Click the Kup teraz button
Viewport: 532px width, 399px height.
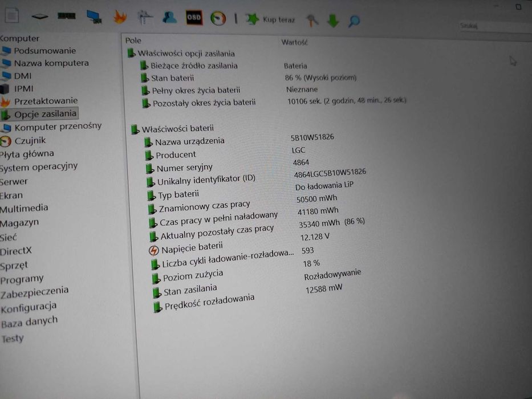pyautogui.click(x=270, y=19)
